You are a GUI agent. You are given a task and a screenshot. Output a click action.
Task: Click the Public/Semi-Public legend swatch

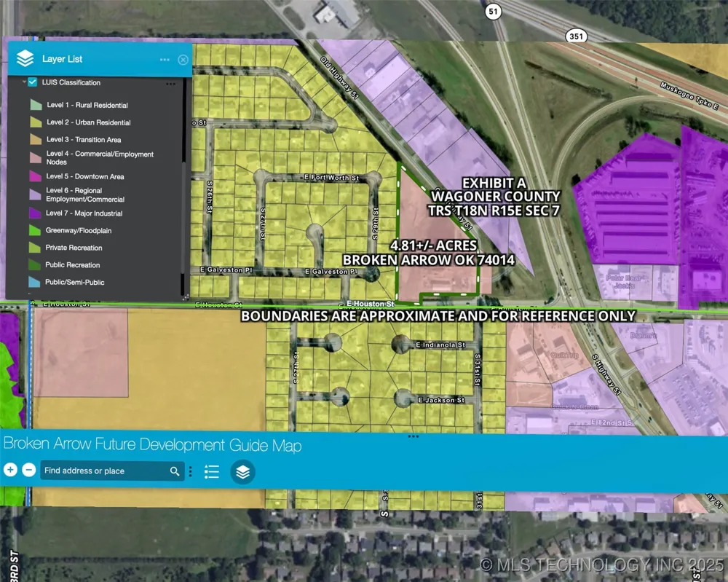34,281
